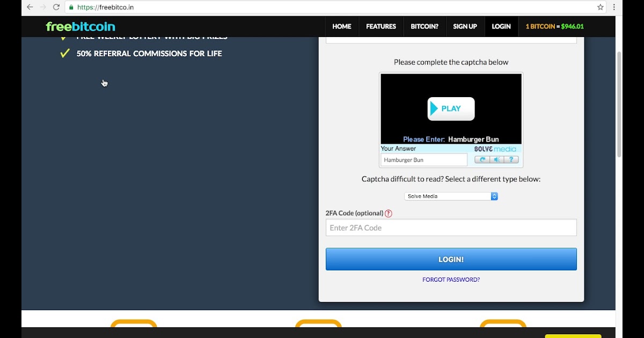This screenshot has width=644, height=338.
Task: Reload the page with the refresh icon
Action: pyautogui.click(x=56, y=8)
